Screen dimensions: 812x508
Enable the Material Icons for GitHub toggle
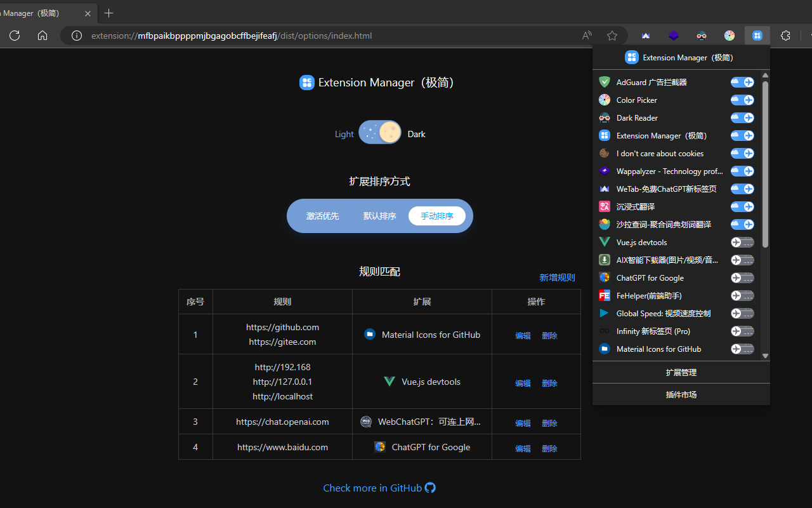(742, 349)
